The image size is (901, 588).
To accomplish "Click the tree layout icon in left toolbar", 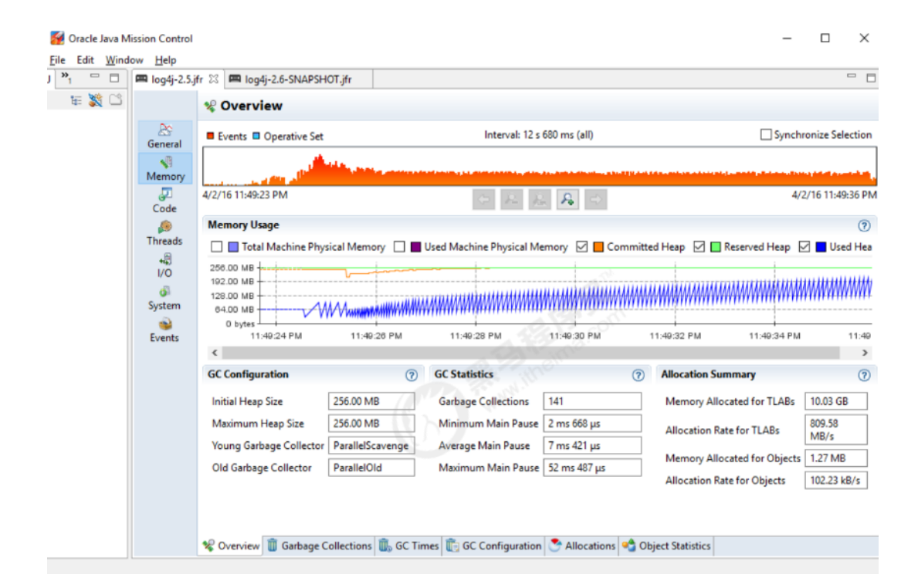I will pos(76,100).
